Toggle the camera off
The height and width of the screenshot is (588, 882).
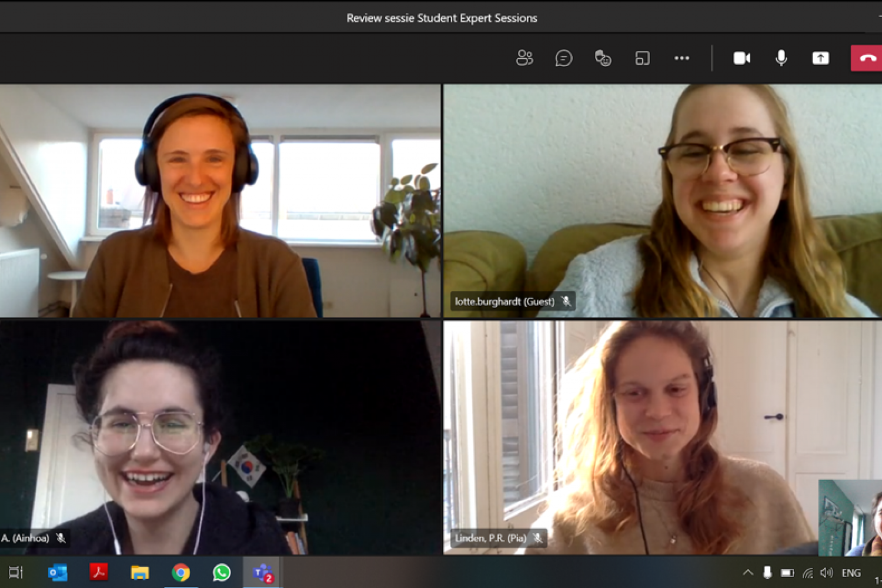click(x=741, y=58)
